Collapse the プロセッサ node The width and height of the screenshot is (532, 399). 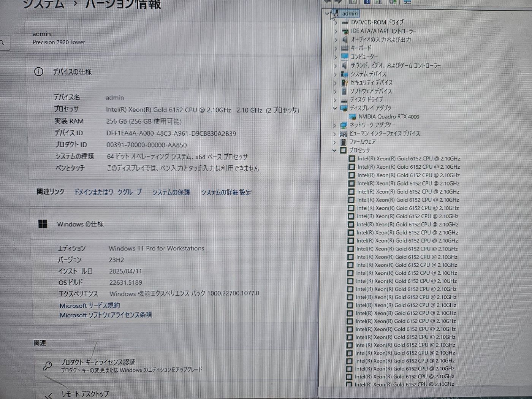pos(334,150)
